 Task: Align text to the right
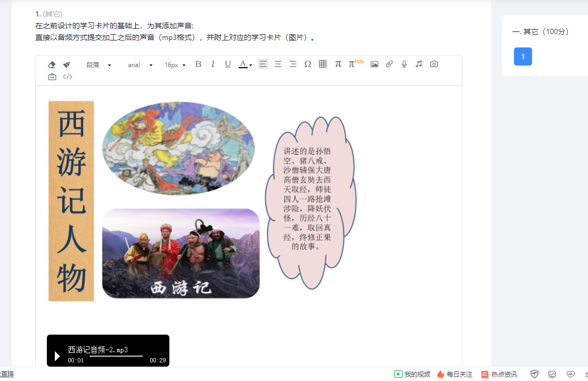[x=293, y=64]
